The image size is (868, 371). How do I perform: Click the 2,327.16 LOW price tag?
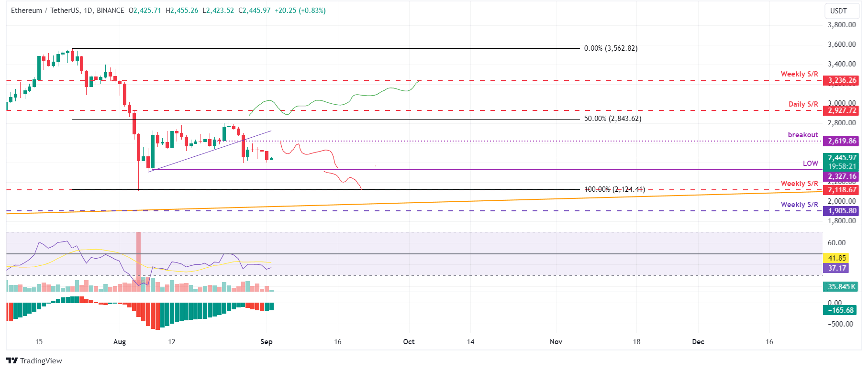[841, 176]
